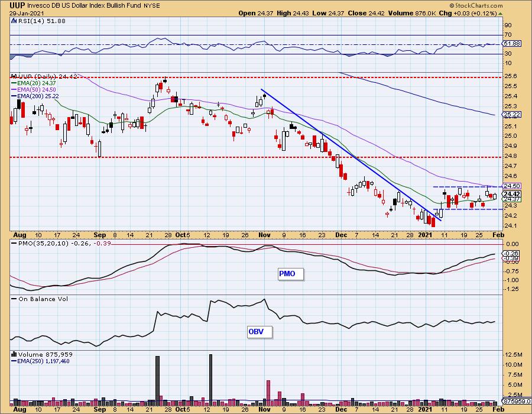Click the blue OBV annotation box

tap(259, 332)
